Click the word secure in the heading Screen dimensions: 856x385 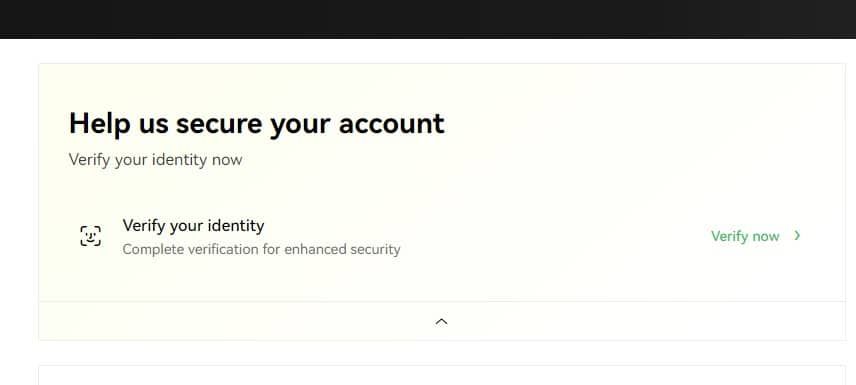(218, 125)
